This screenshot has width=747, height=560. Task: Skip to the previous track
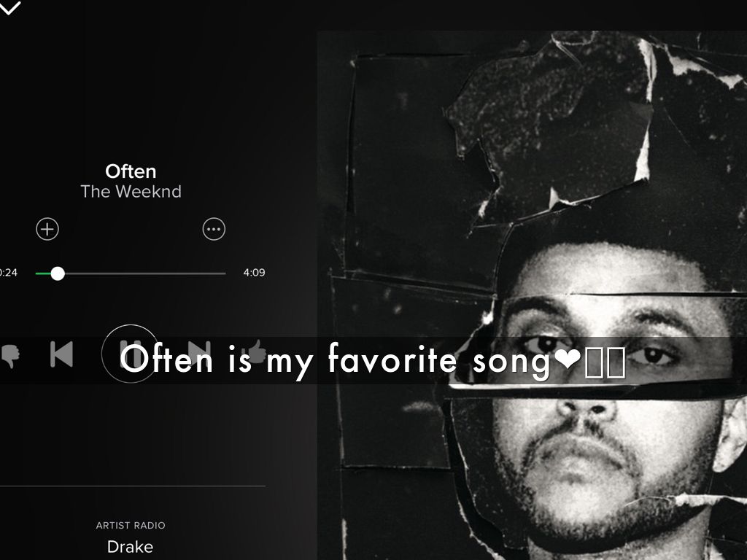coord(61,354)
